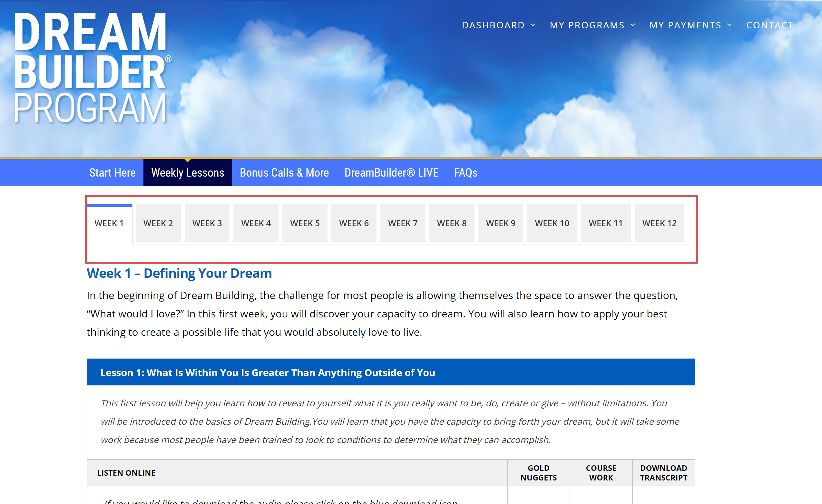View WEEK 7 content
This screenshot has width=822, height=504.
point(403,223)
